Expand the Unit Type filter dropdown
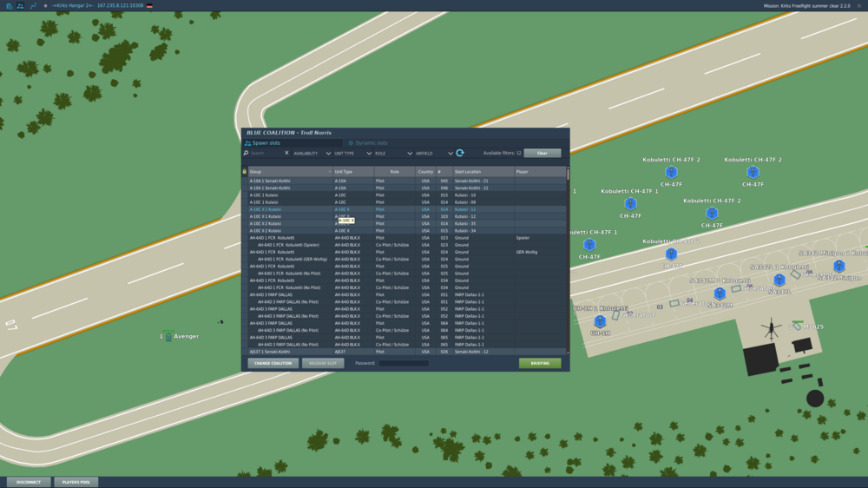Screen dimensions: 868x488 [352, 154]
